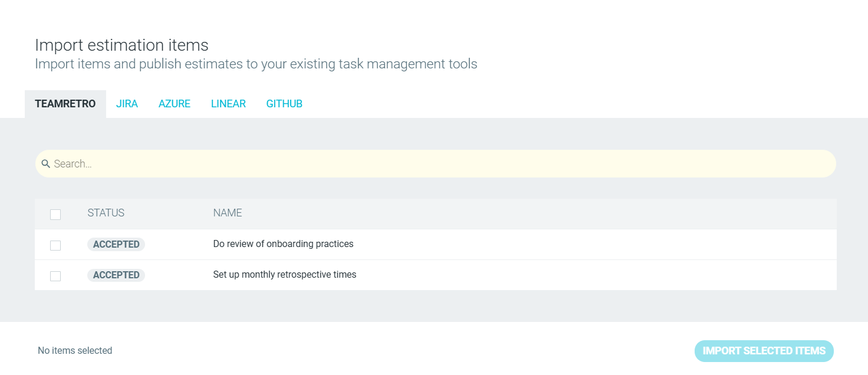Click the NAME column header

point(228,213)
